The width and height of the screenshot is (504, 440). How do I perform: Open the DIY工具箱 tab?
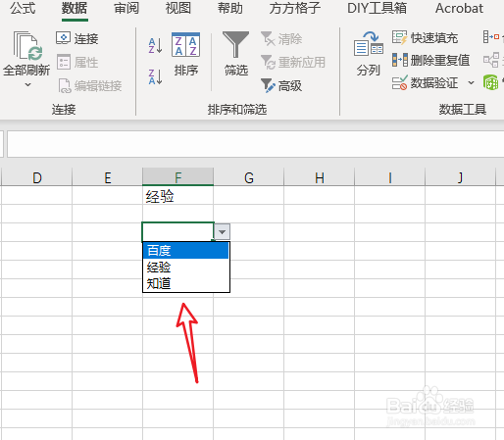point(378,8)
